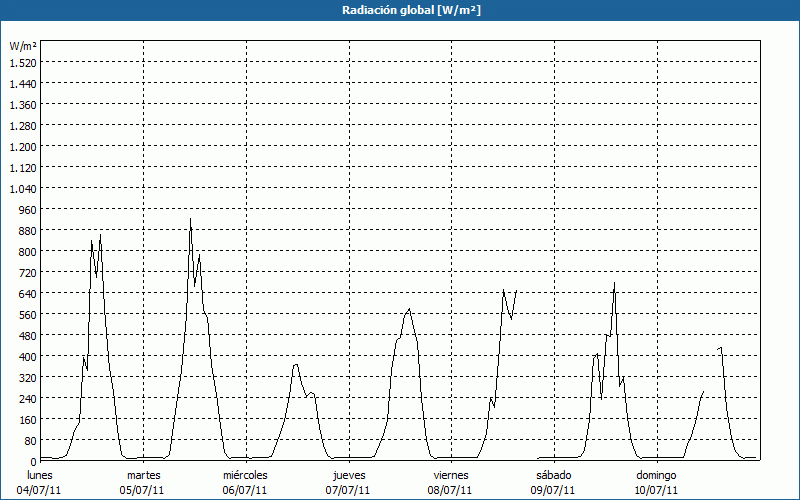Click the 04/07/11 date label
The image size is (800, 500).
tap(39, 490)
